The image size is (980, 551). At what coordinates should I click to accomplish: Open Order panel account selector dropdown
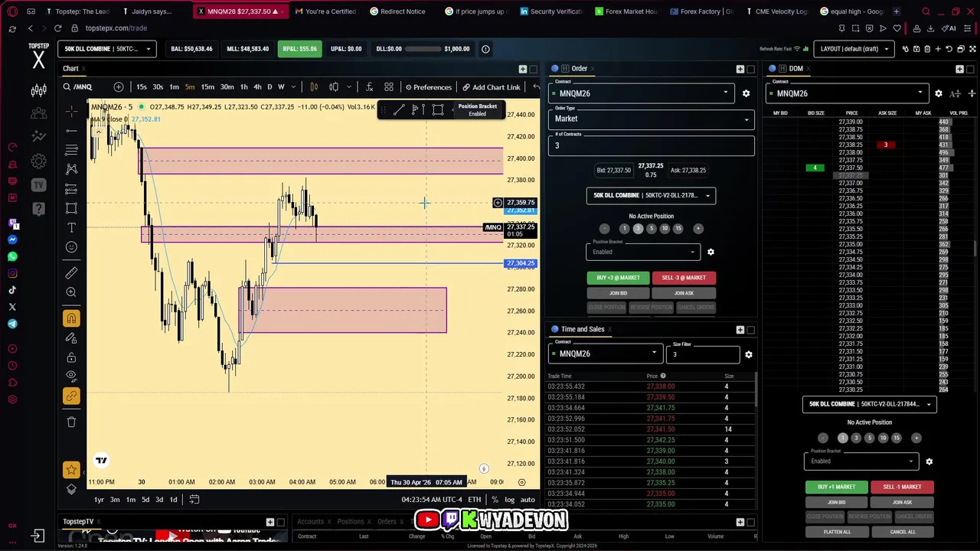click(x=651, y=195)
